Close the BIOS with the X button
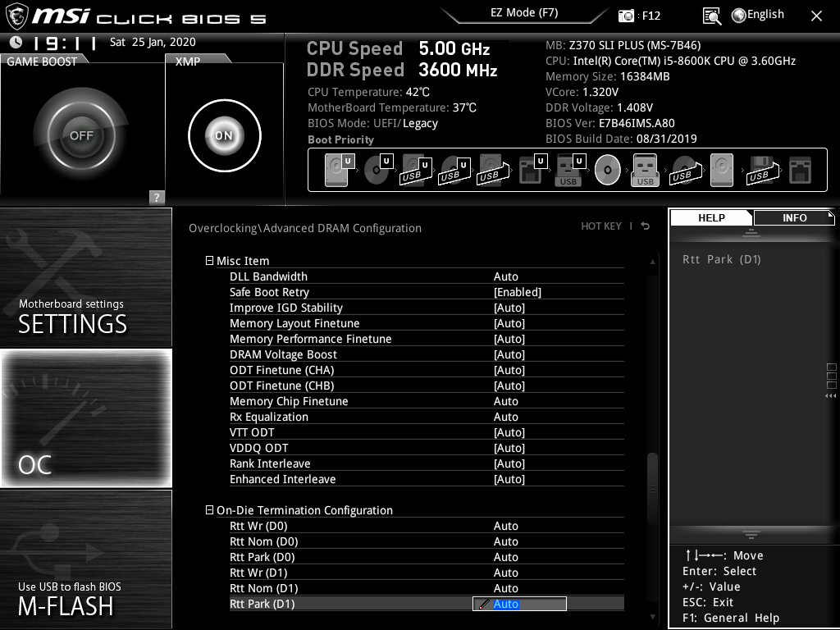 [816, 16]
